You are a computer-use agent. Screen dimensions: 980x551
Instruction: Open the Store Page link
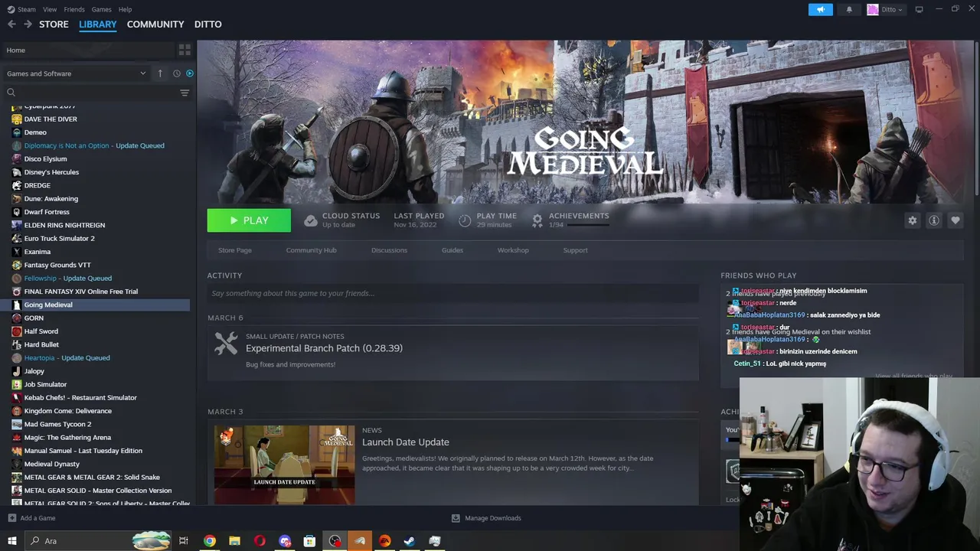pos(235,250)
